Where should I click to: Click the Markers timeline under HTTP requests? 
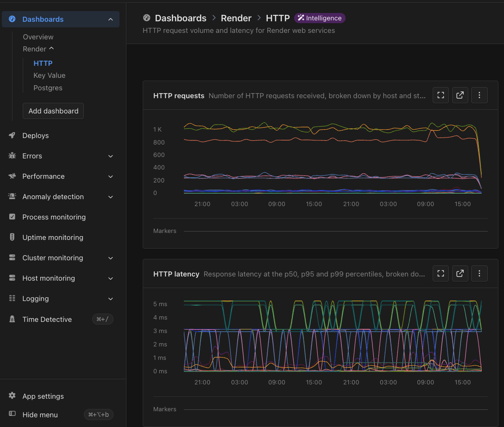point(335,231)
